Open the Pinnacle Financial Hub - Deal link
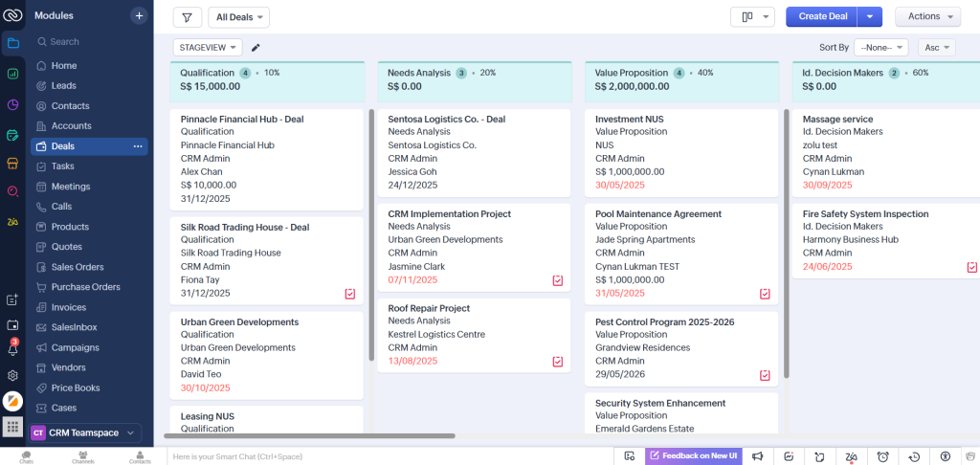The width and height of the screenshot is (980, 465). pyautogui.click(x=242, y=120)
